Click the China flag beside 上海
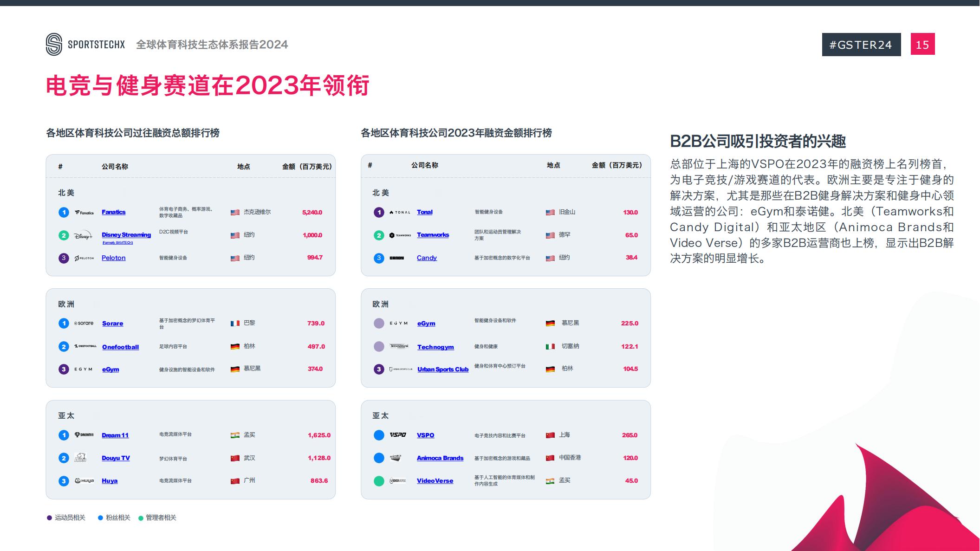This screenshot has width=980, height=551. click(551, 435)
